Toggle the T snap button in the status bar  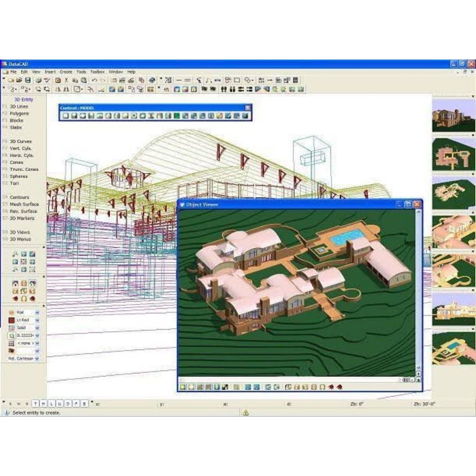(35, 404)
